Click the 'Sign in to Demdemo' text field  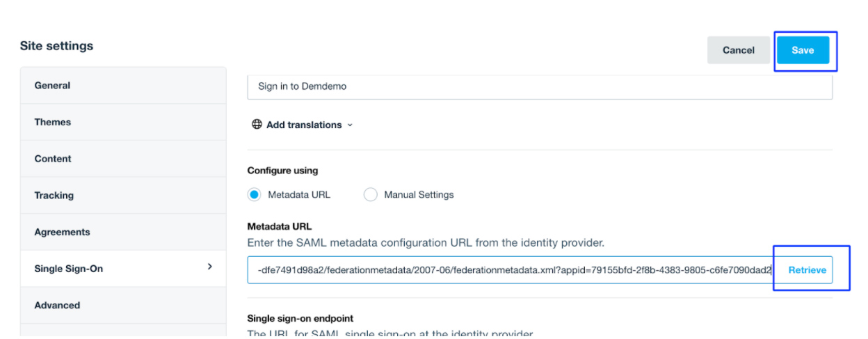point(540,86)
